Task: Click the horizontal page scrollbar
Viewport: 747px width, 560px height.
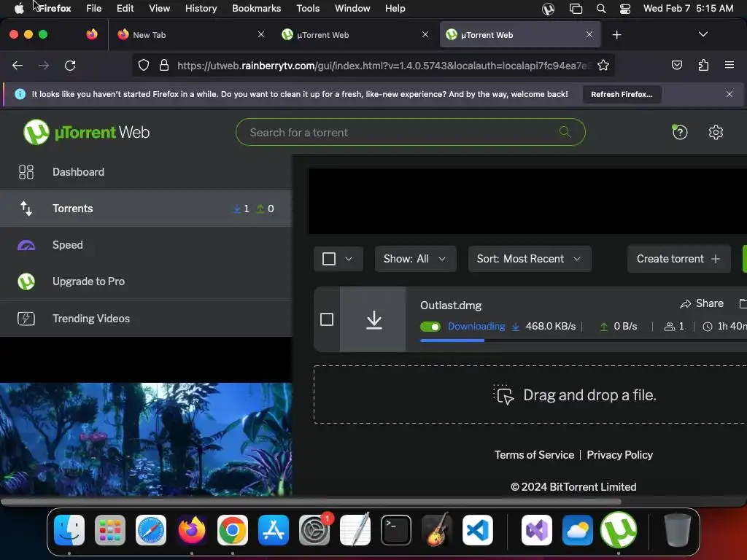Action: [x=311, y=502]
